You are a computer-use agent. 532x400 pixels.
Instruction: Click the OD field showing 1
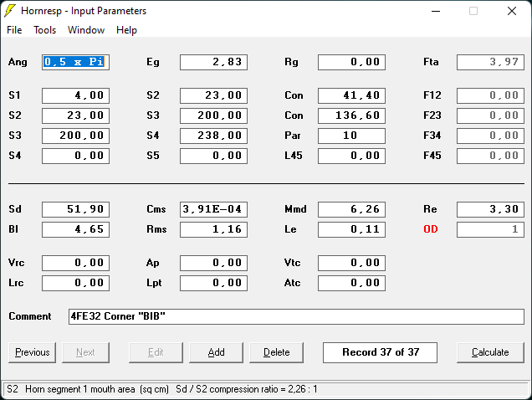[490, 229]
